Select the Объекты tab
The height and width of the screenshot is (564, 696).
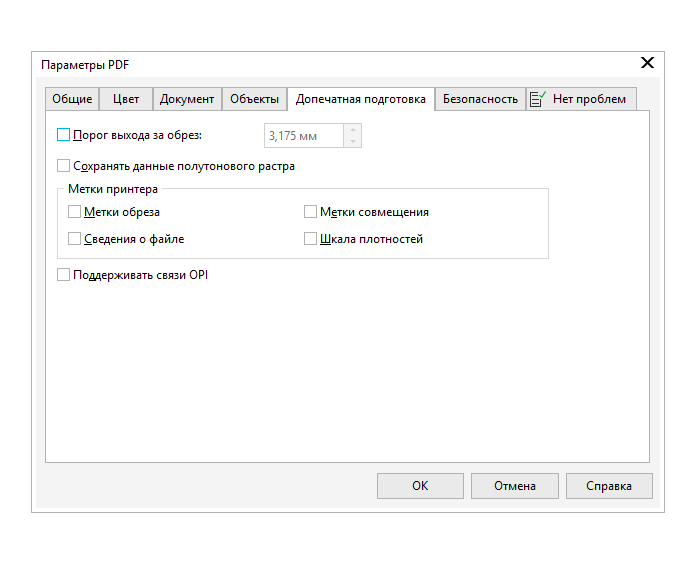click(x=254, y=99)
